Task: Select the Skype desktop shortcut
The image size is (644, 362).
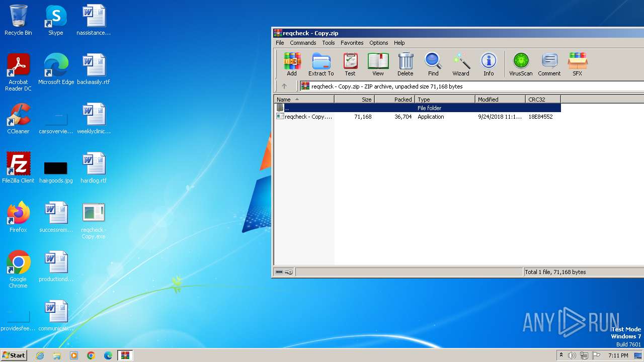Action: [x=56, y=20]
